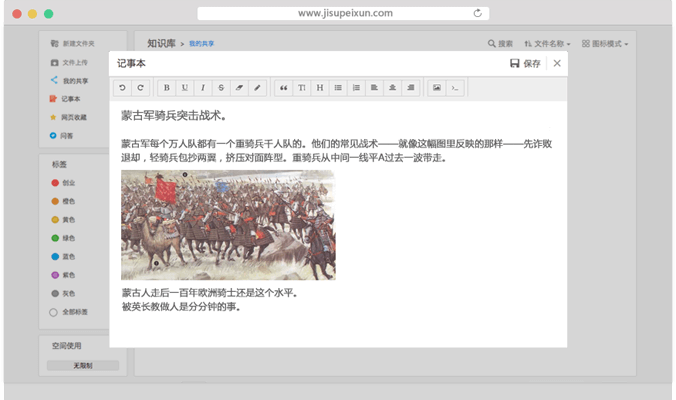This screenshot has width=676, height=400.
Task: Toggle italic formatting
Action: (203, 88)
